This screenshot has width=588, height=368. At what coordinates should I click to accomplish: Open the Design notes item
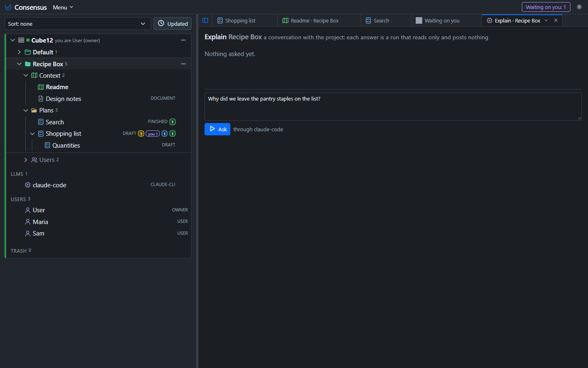63,99
